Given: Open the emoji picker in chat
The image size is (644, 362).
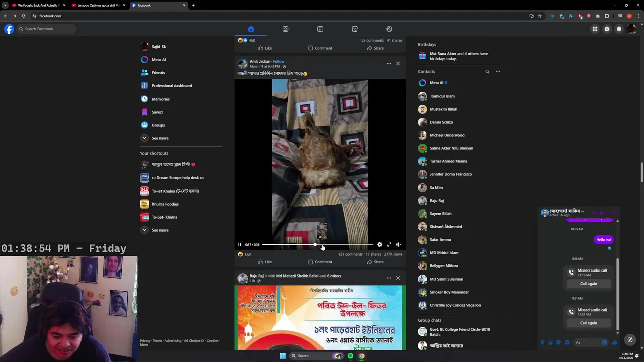Looking at the screenshot, I should point(604,343).
